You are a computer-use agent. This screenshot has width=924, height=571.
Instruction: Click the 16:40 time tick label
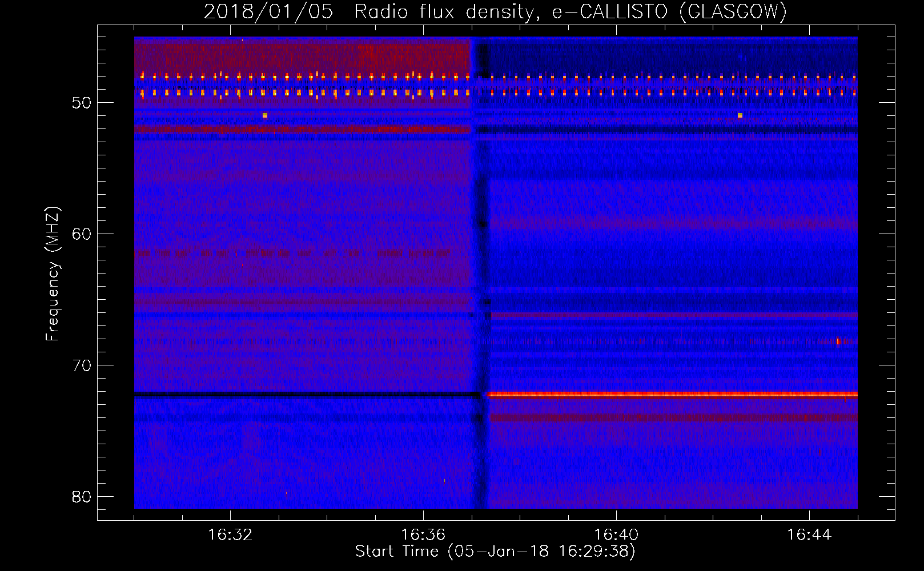tap(616, 535)
